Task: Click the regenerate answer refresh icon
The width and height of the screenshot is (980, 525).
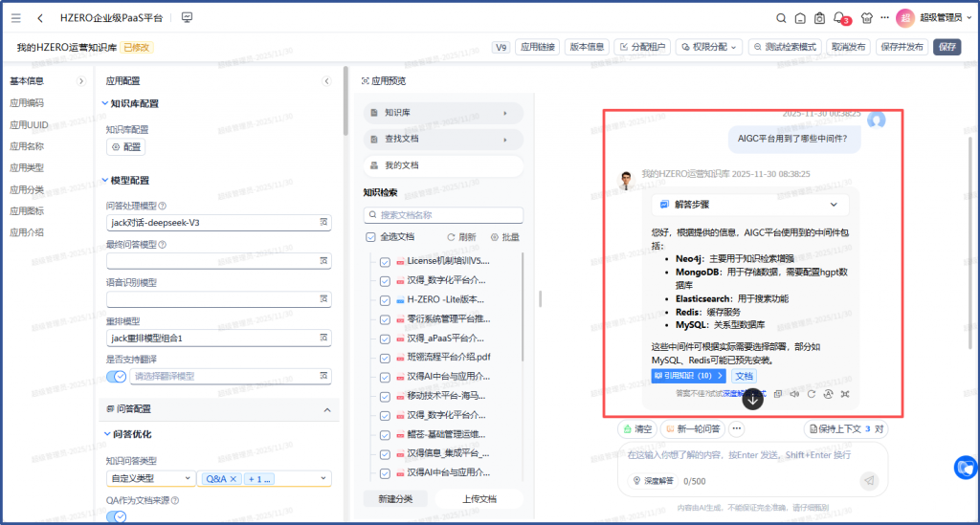Action: click(x=811, y=393)
